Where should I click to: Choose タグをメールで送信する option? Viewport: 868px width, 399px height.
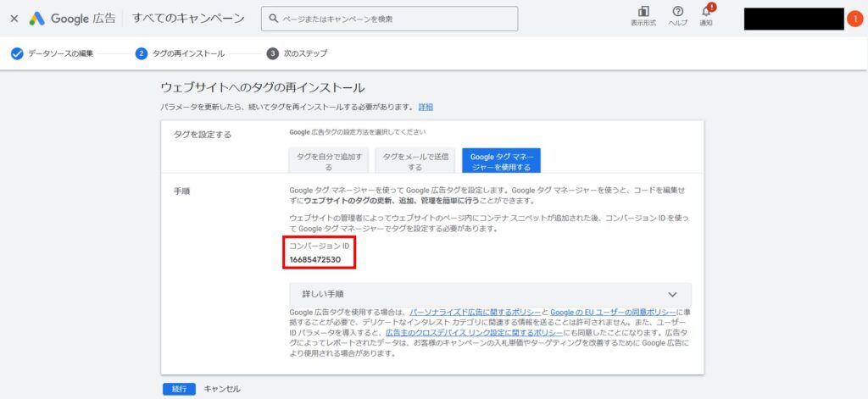pyautogui.click(x=415, y=161)
